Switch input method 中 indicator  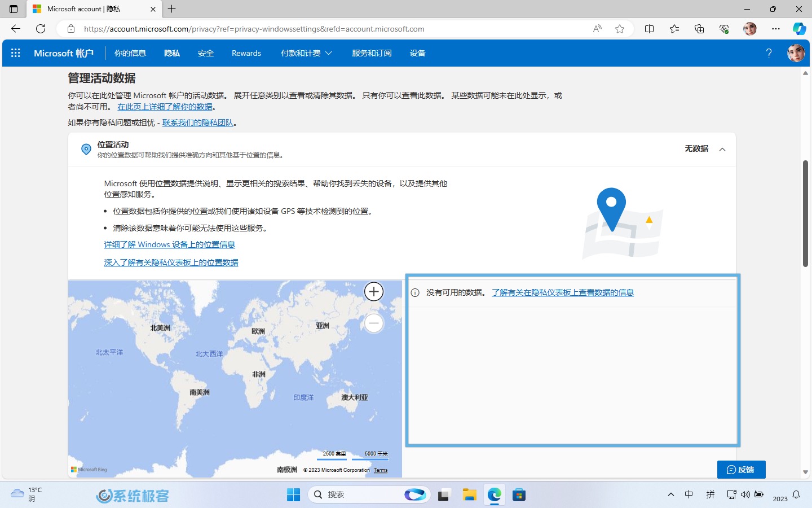689,494
